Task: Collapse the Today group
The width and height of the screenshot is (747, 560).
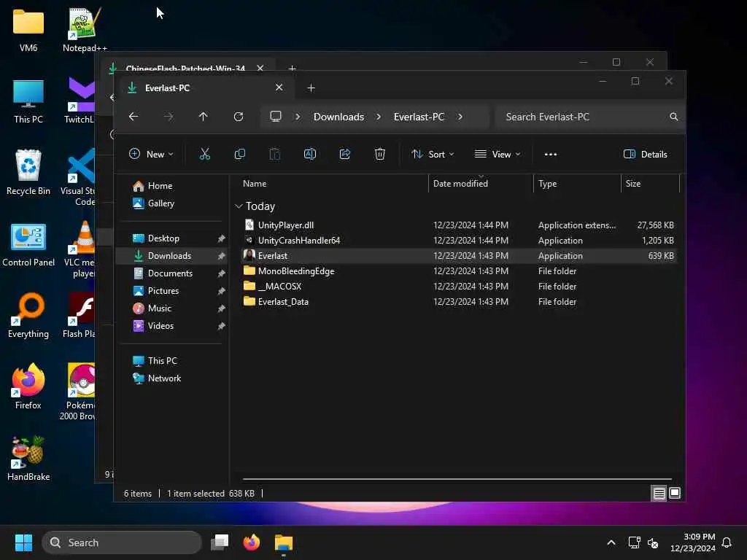Action: point(239,206)
